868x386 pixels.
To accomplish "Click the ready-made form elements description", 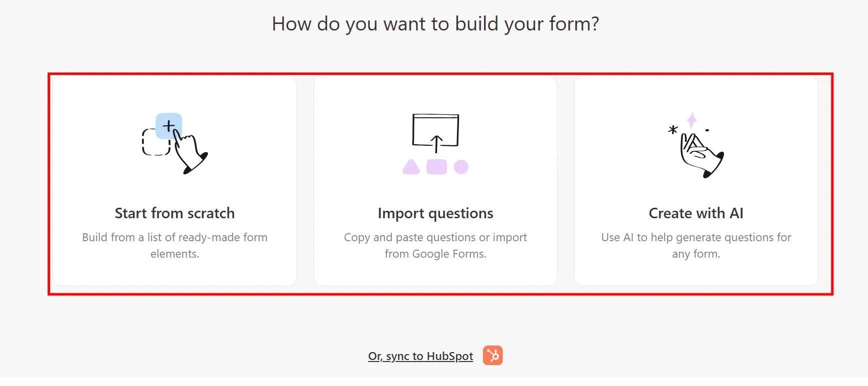I will tap(174, 245).
